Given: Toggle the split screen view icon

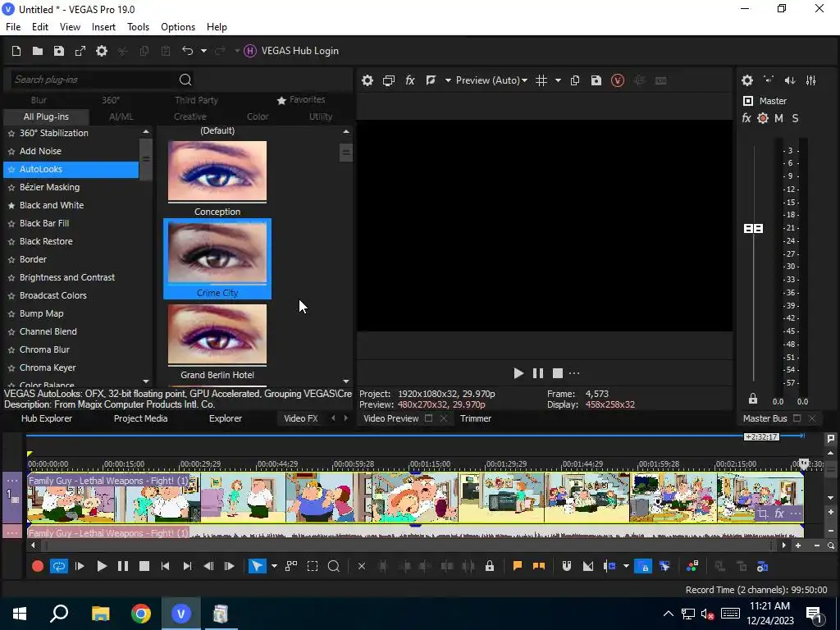Looking at the screenshot, I should [431, 80].
